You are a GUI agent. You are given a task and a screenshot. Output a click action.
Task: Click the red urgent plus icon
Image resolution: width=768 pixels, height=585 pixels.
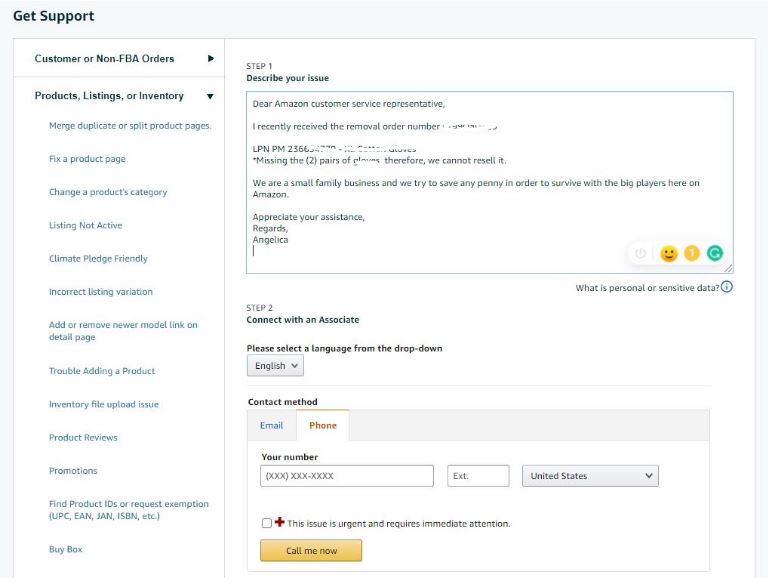[280, 523]
